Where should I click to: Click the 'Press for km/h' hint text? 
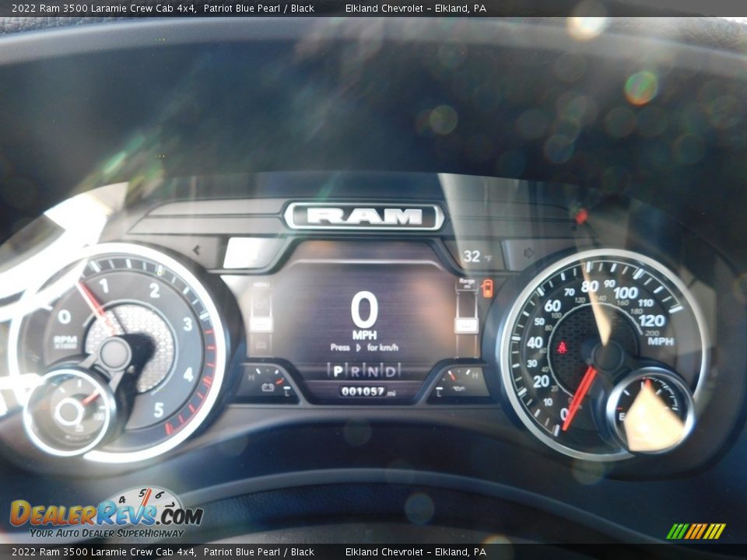coord(364,348)
